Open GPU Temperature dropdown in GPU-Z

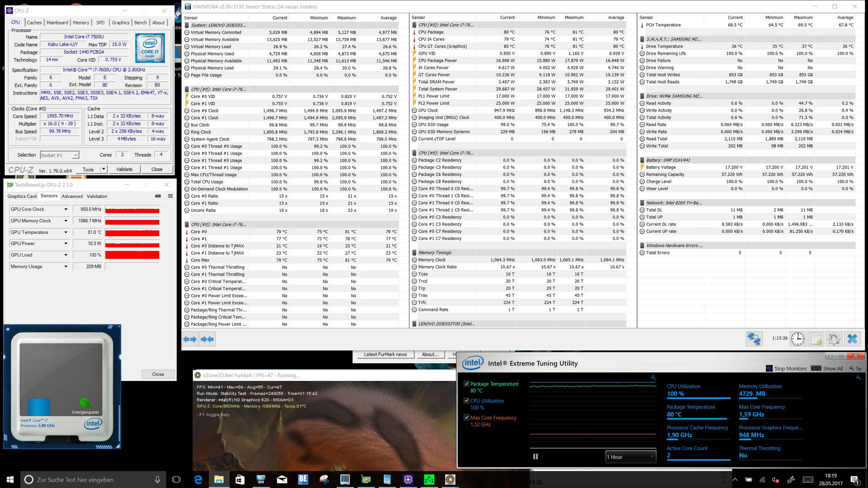[66, 232]
